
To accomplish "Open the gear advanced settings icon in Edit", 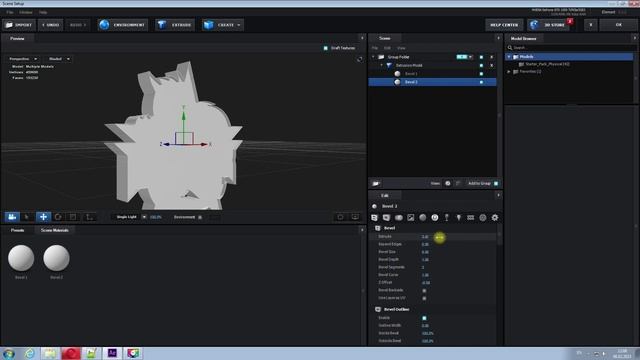I will click(x=495, y=218).
